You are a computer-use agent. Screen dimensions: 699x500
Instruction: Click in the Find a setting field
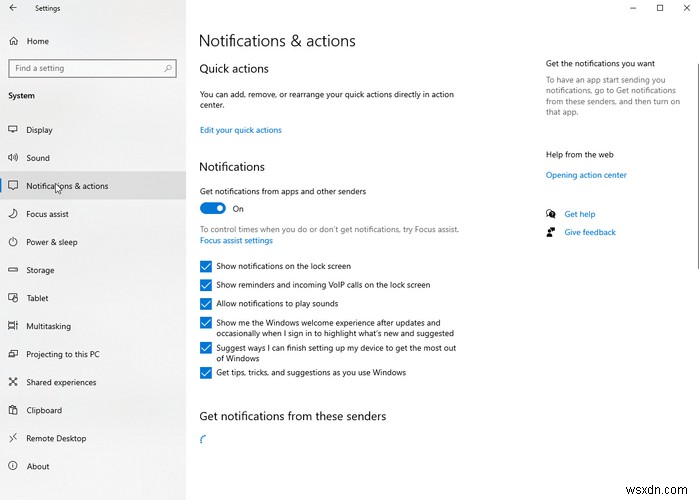(x=92, y=68)
